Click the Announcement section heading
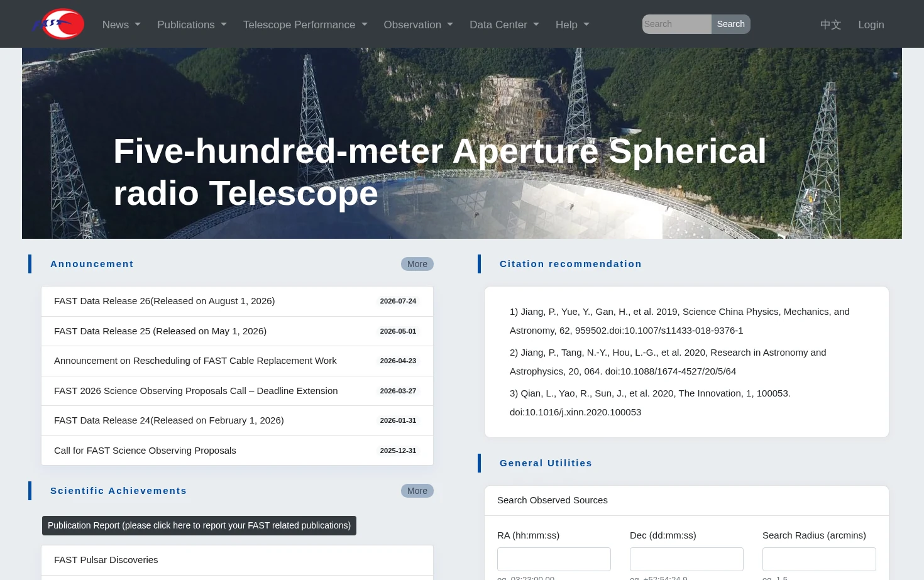The image size is (924, 580). coord(92,264)
